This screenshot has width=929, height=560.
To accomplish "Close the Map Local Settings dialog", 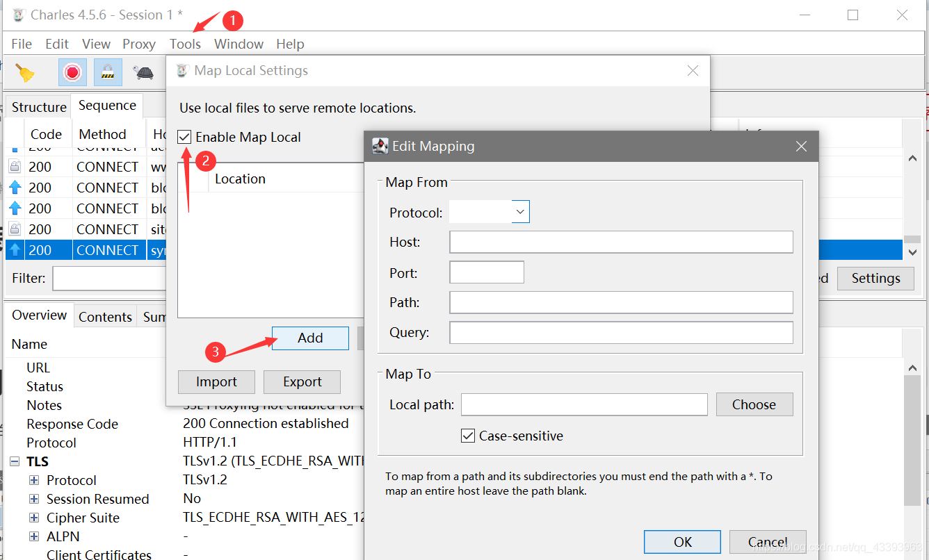I will [x=693, y=70].
